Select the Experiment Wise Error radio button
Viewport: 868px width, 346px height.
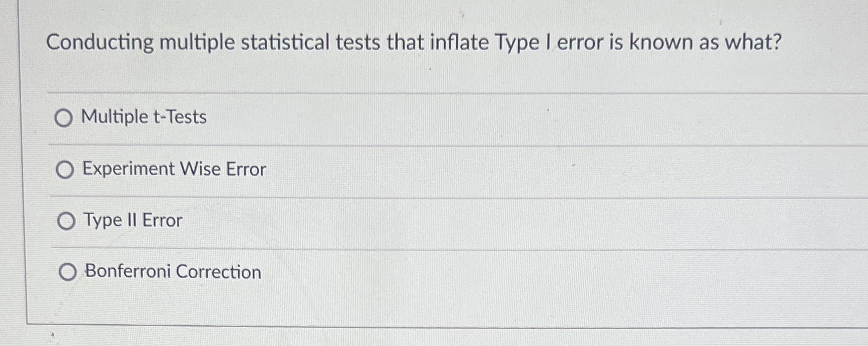(66, 170)
